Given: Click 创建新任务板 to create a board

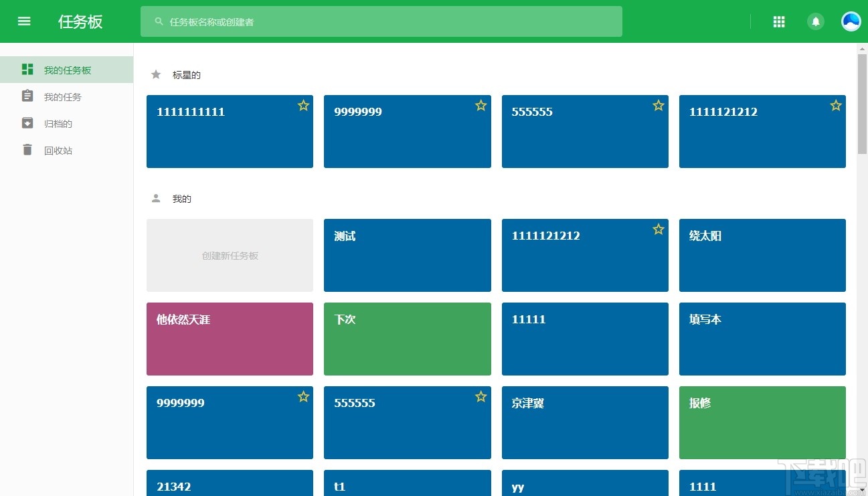Looking at the screenshot, I should pos(230,255).
